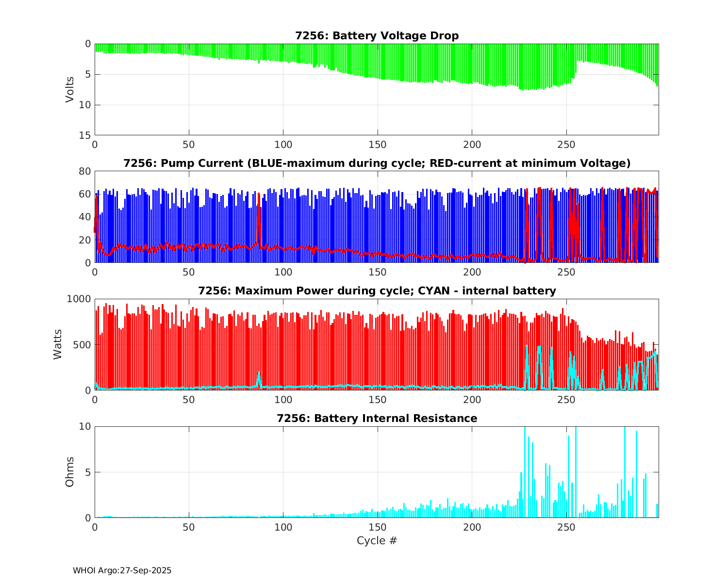Image resolution: width=728 pixels, height=582 pixels.
Task: Click the 40 tick on Pump Current axis
Action: tap(85, 217)
